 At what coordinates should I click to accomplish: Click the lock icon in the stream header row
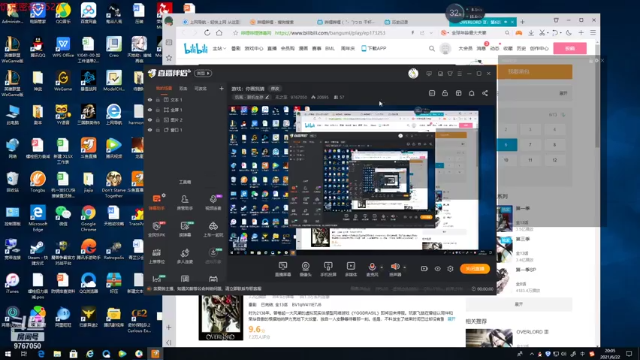[x=445, y=93]
